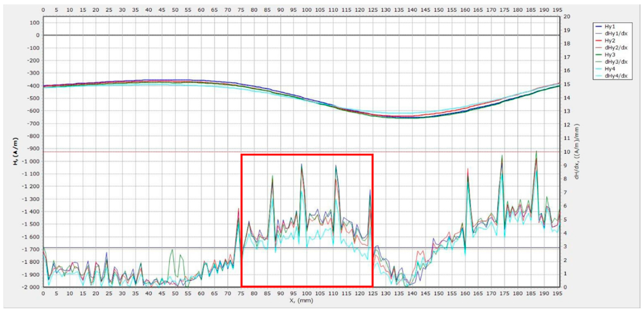Select the Hy4 legend label
This screenshot has height=314, width=644.
[610, 69]
